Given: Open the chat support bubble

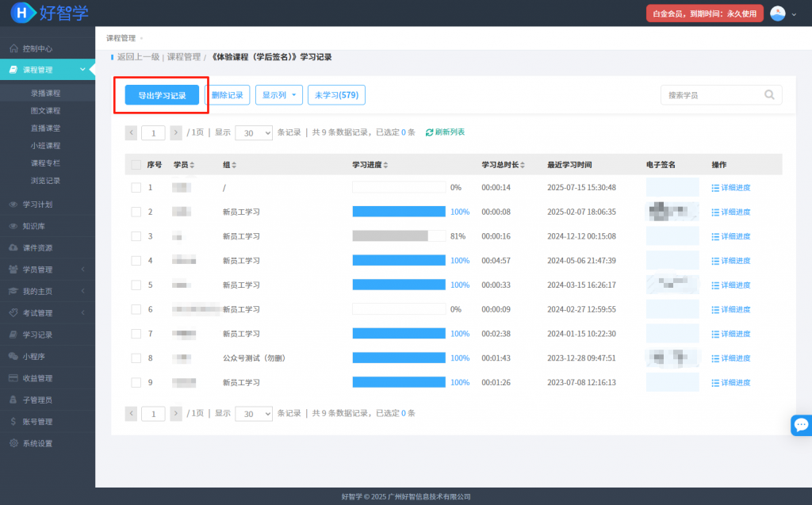Looking at the screenshot, I should point(801,425).
